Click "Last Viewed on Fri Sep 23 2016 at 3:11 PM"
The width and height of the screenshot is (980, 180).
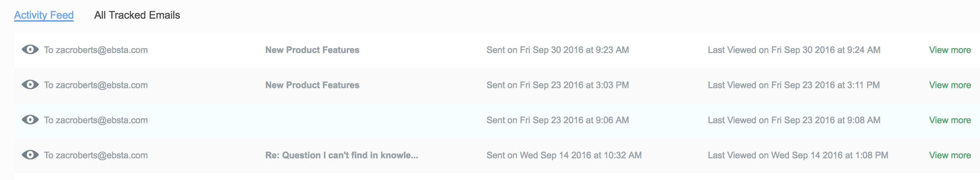793,85
